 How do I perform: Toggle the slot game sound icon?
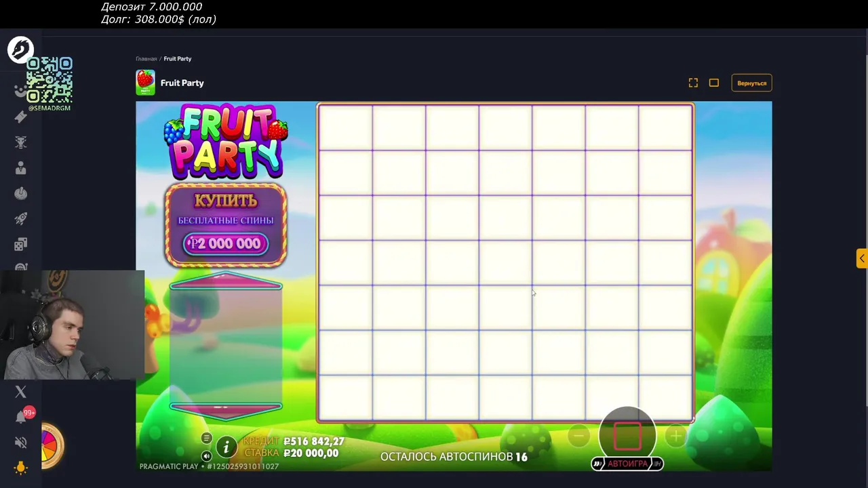[207, 456]
